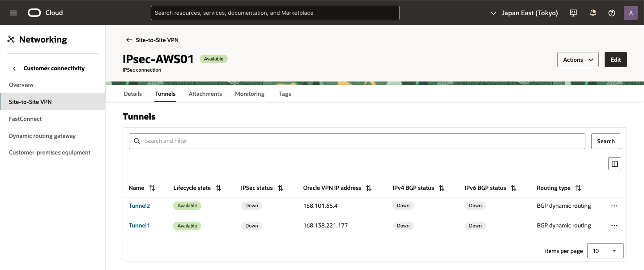644x270 pixels.
Task: Click BGP dynamic routing text for Tunnel2
Action: (x=564, y=206)
